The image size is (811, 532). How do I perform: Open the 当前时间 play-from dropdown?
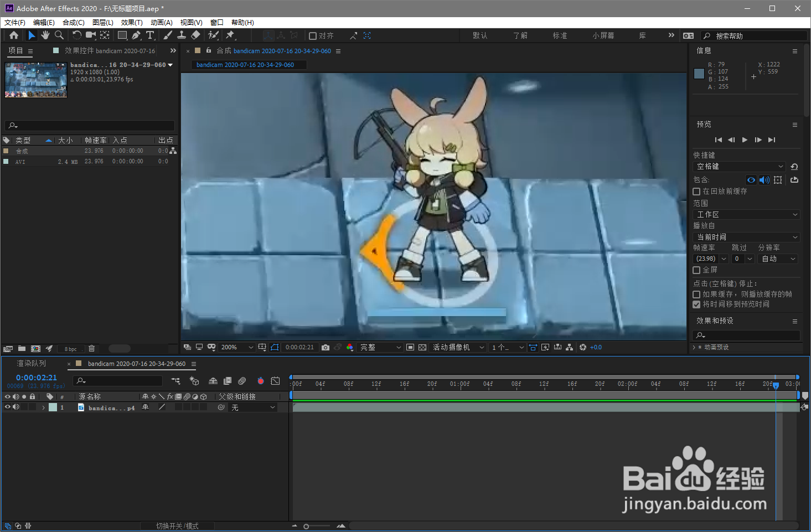(x=746, y=237)
